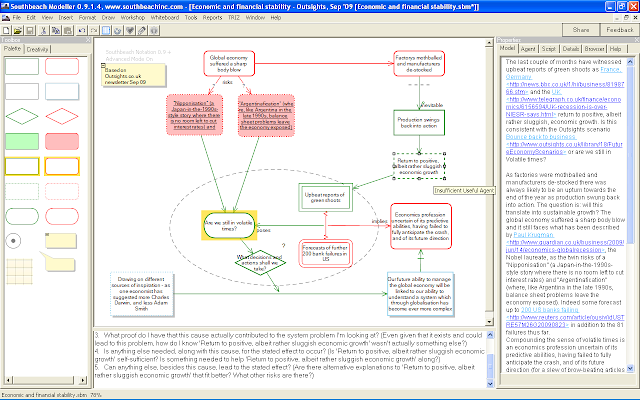Viewport: 640px width, 400px height.
Task: Close the Toolbox panel
Action: point(88,40)
